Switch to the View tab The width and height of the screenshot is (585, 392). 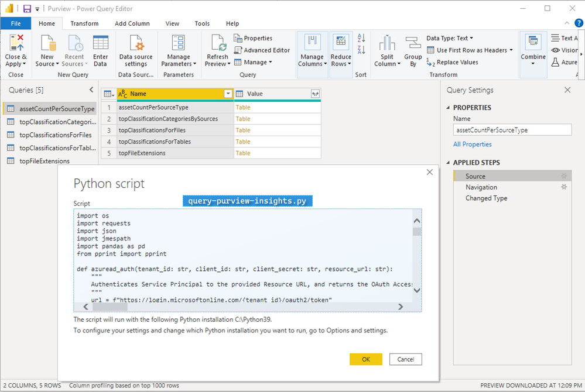[172, 23]
